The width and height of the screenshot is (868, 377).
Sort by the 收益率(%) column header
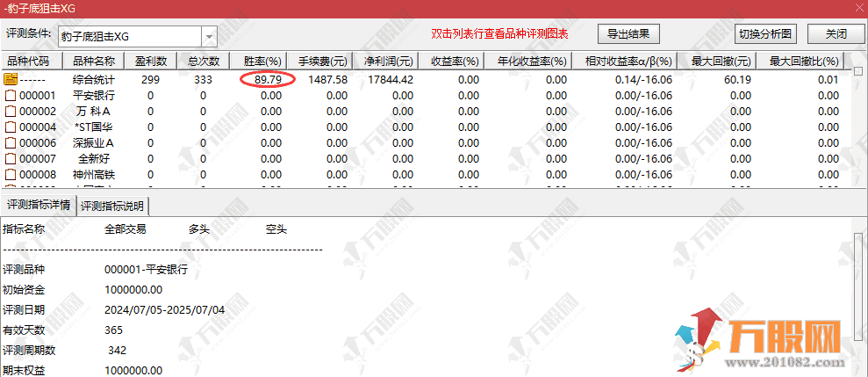(x=452, y=61)
